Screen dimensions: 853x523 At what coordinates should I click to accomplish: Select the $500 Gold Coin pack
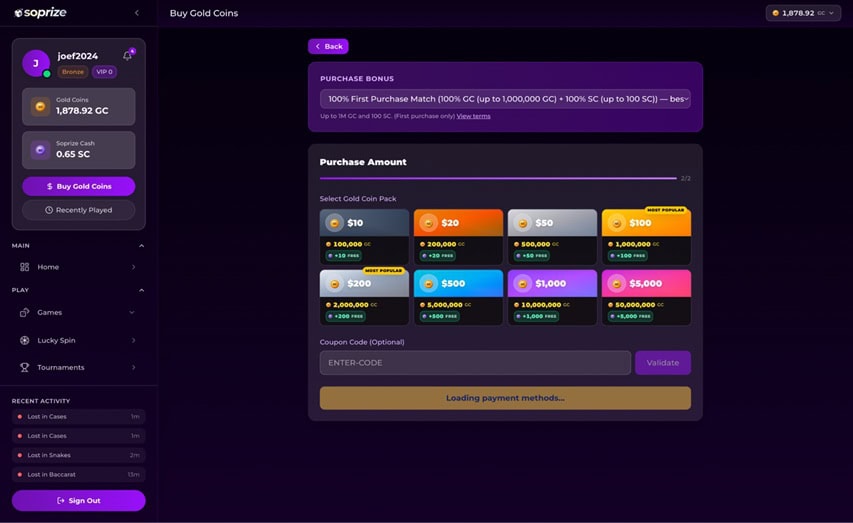click(x=459, y=298)
